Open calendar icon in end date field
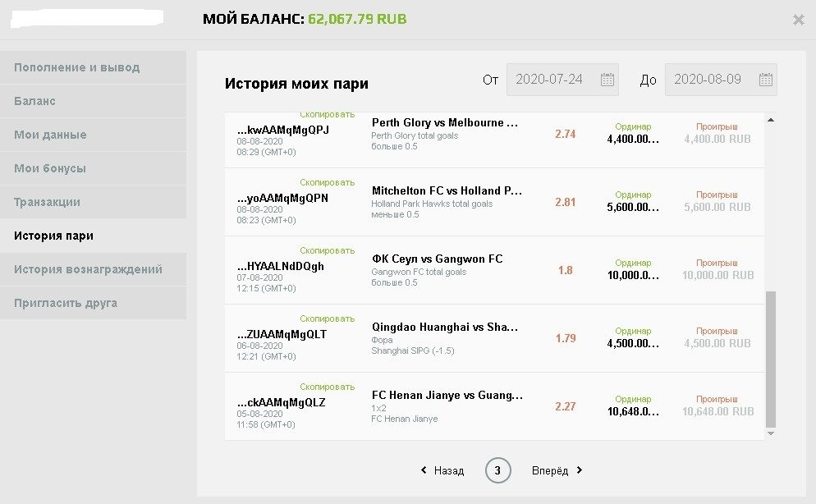The width and height of the screenshot is (816, 504). [x=765, y=80]
